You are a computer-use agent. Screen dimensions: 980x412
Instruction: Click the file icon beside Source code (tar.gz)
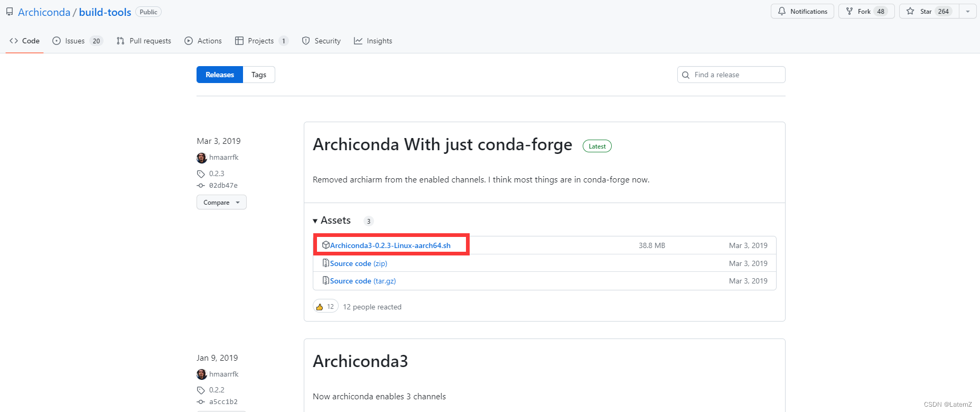tap(326, 280)
